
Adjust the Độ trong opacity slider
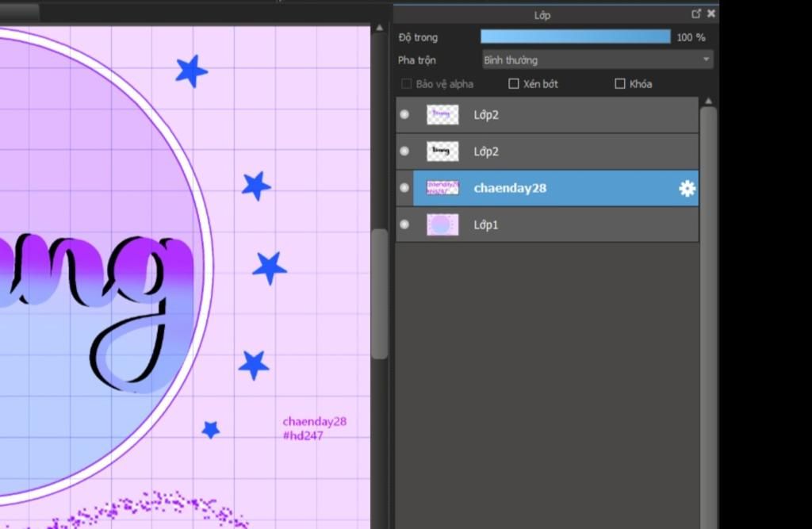(576, 36)
